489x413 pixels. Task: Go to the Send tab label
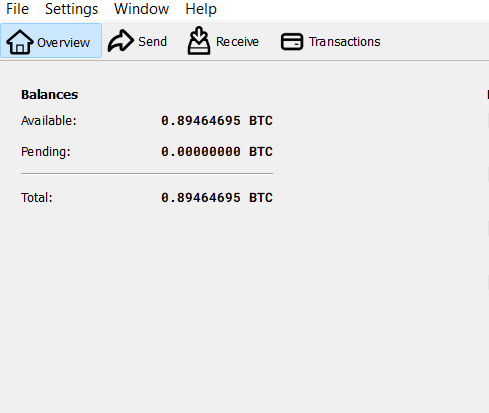(152, 42)
